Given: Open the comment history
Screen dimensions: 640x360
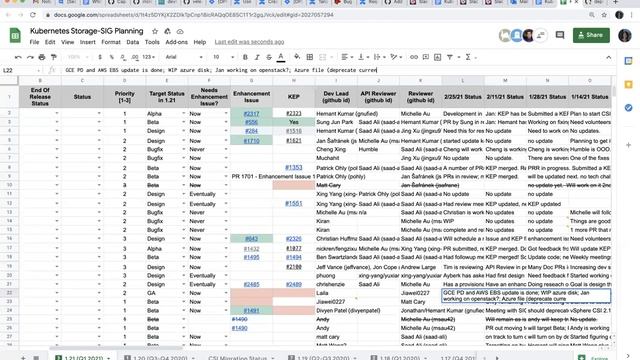Looking at the screenshot, I should (560, 35).
